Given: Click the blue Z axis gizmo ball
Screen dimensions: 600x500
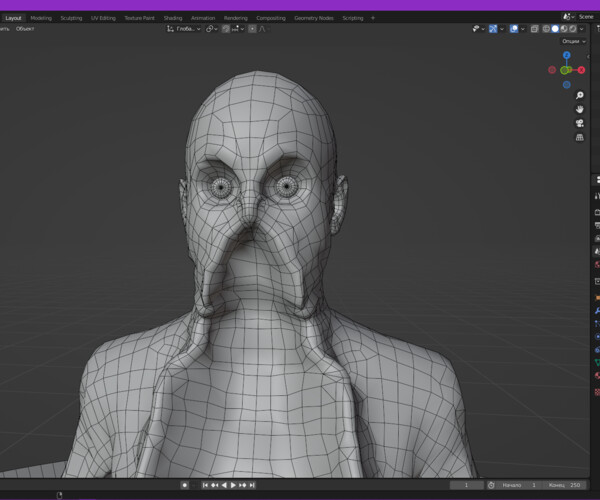Looking at the screenshot, I should pos(566,55).
